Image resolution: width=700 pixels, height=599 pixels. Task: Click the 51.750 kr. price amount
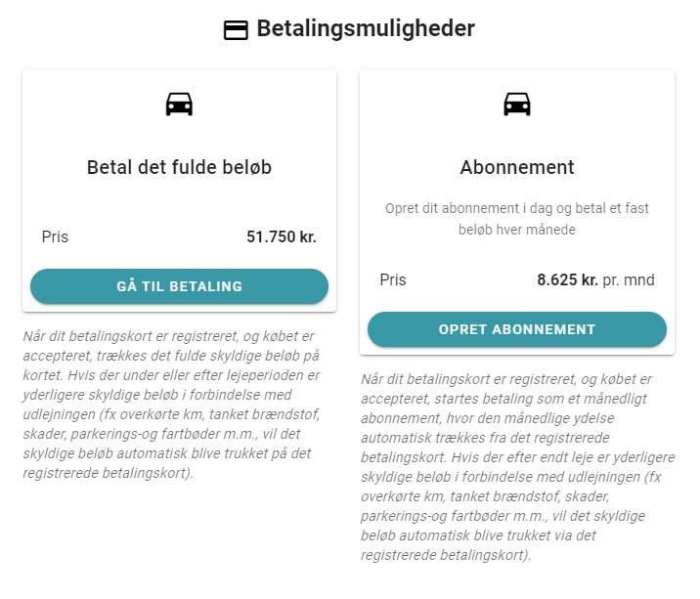point(282,236)
